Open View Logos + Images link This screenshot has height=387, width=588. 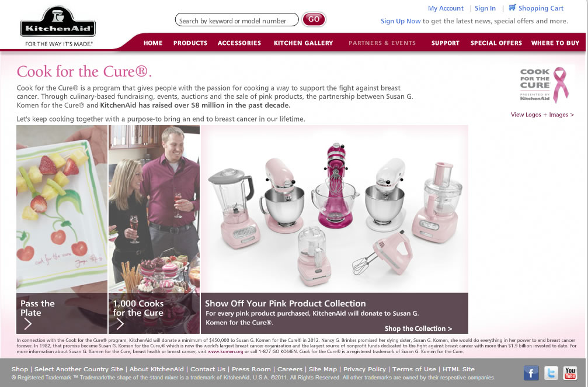[542, 115]
